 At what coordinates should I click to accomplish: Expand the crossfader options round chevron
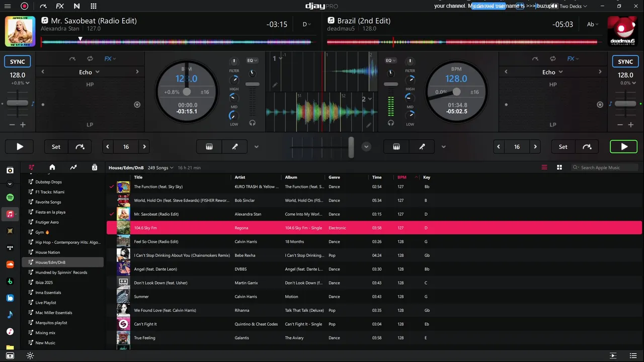click(x=366, y=147)
